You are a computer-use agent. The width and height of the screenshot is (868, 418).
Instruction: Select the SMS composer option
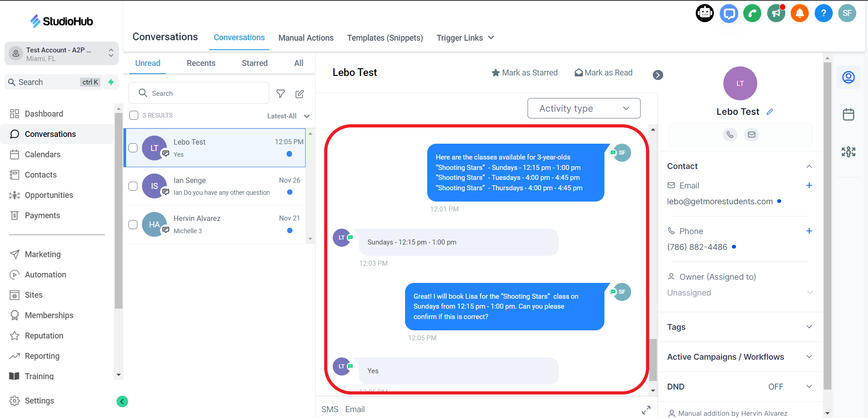pos(330,409)
